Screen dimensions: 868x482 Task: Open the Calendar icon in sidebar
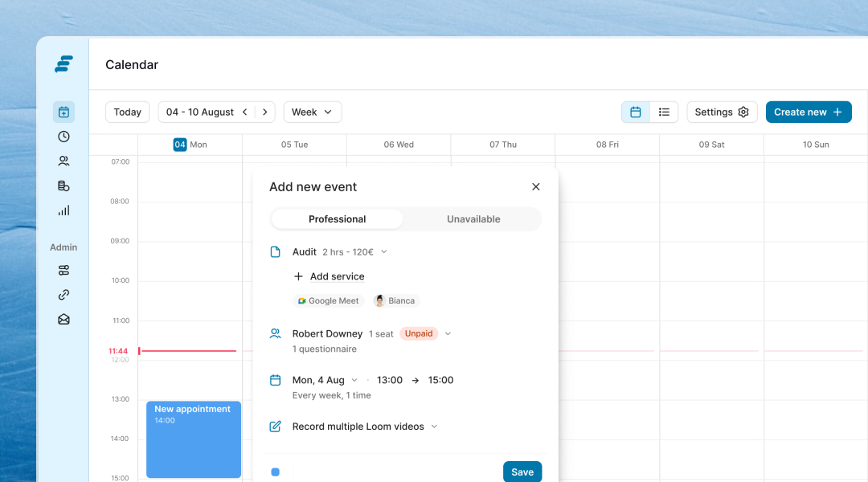click(x=63, y=112)
